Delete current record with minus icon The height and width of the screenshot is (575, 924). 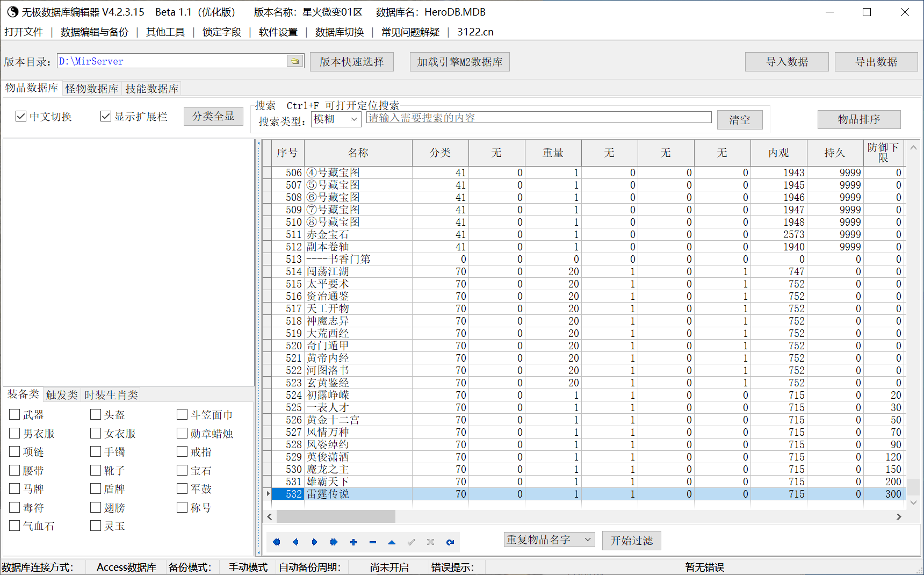point(373,542)
